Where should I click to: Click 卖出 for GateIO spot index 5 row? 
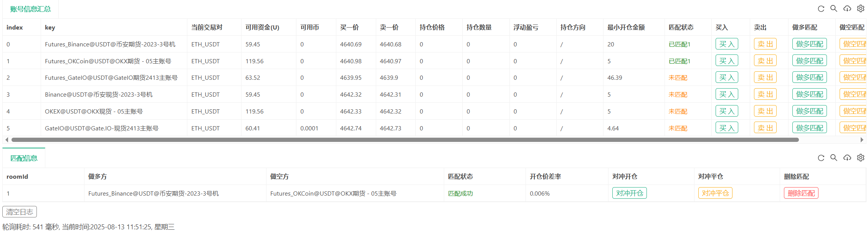(x=765, y=128)
